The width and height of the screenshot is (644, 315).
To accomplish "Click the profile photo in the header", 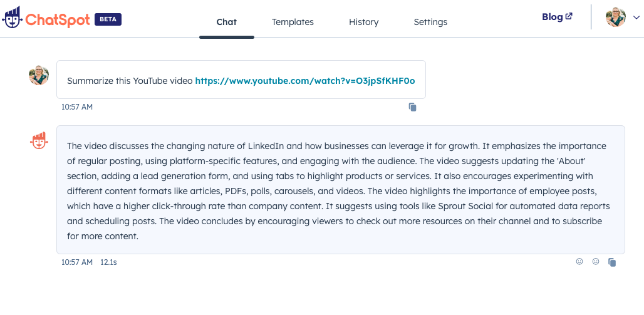I will click(615, 17).
